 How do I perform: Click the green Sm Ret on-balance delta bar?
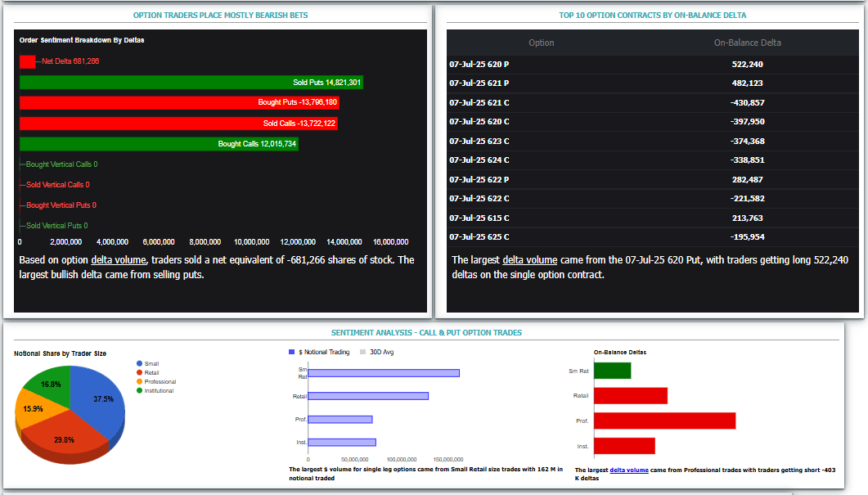612,371
